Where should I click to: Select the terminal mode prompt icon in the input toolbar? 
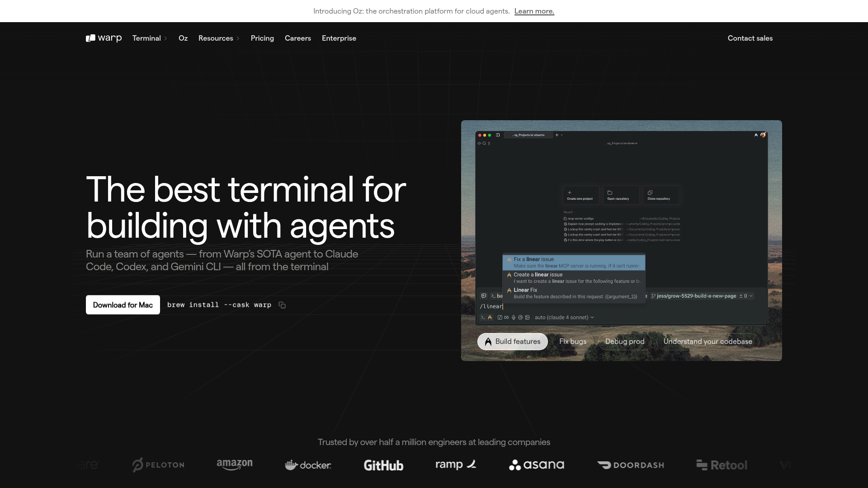coord(483,317)
